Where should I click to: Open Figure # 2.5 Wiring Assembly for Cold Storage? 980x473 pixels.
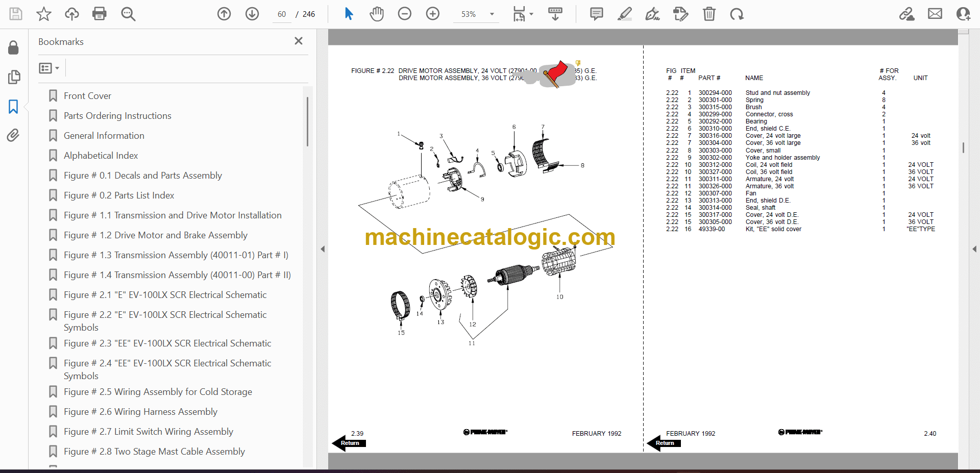(x=158, y=392)
